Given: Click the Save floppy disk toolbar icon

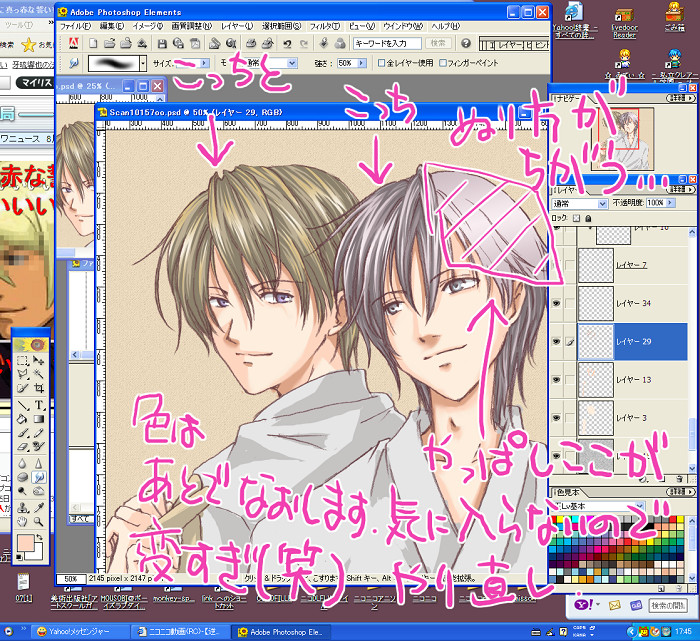Looking at the screenshot, I should (x=162, y=43).
